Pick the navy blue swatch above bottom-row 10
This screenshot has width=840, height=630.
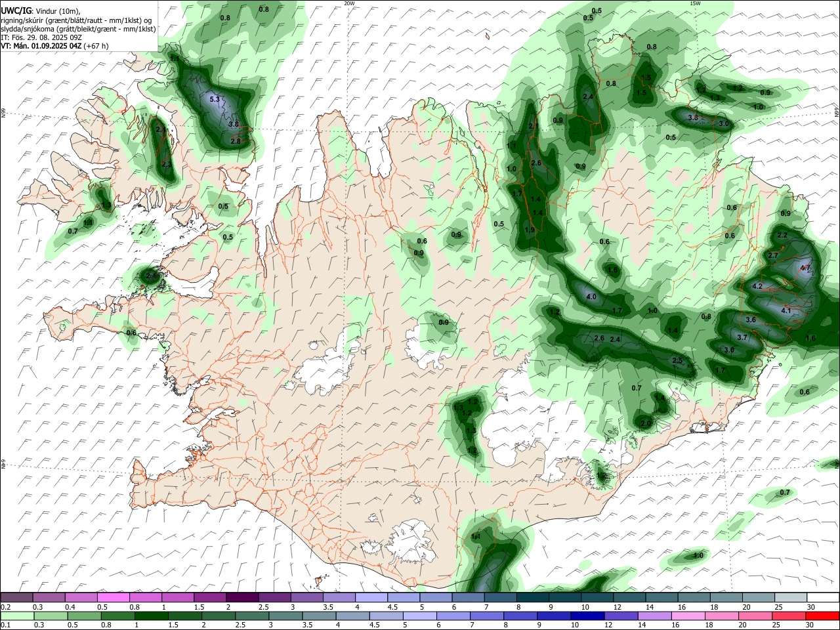tap(587, 616)
